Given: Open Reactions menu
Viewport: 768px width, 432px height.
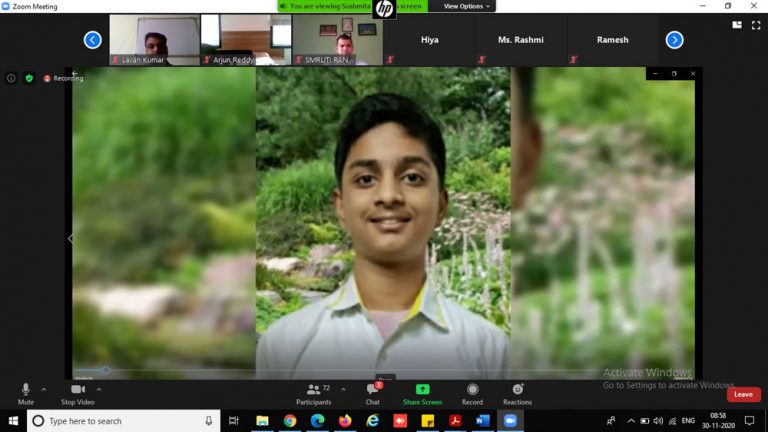Looking at the screenshot, I should tap(517, 394).
